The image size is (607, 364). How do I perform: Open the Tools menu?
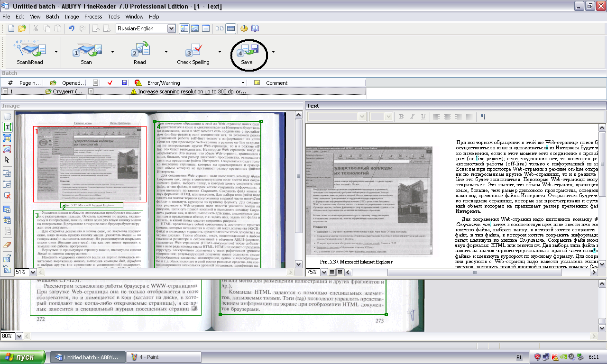[x=114, y=17]
